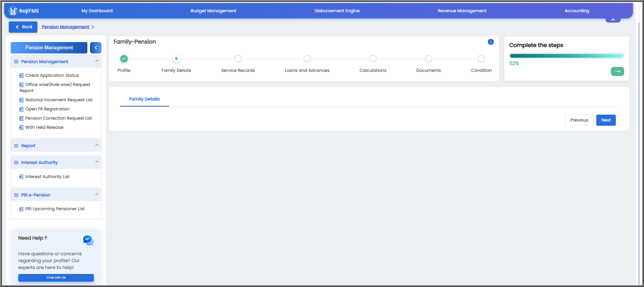
Task: Click the green arrow button under progress bar
Action: 617,71
